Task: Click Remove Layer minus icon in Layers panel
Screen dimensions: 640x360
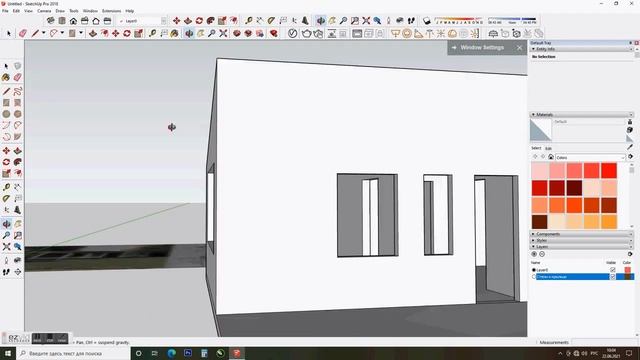Action: point(542,254)
